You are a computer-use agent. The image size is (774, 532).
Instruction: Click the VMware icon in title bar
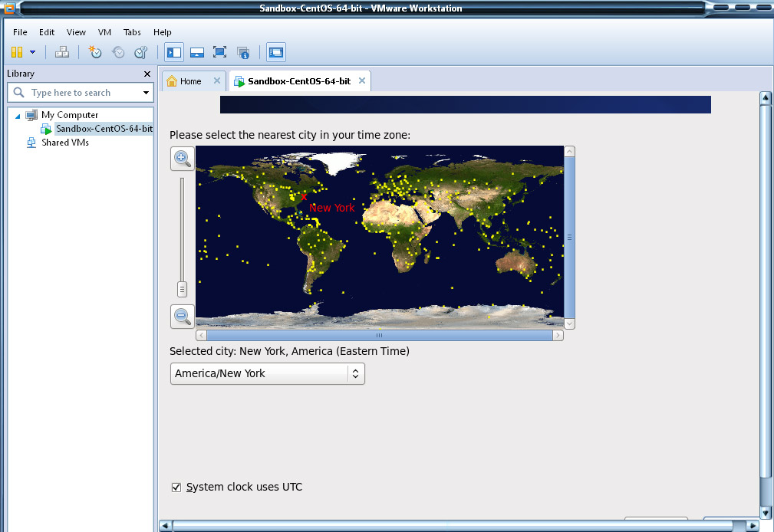tap(9, 8)
